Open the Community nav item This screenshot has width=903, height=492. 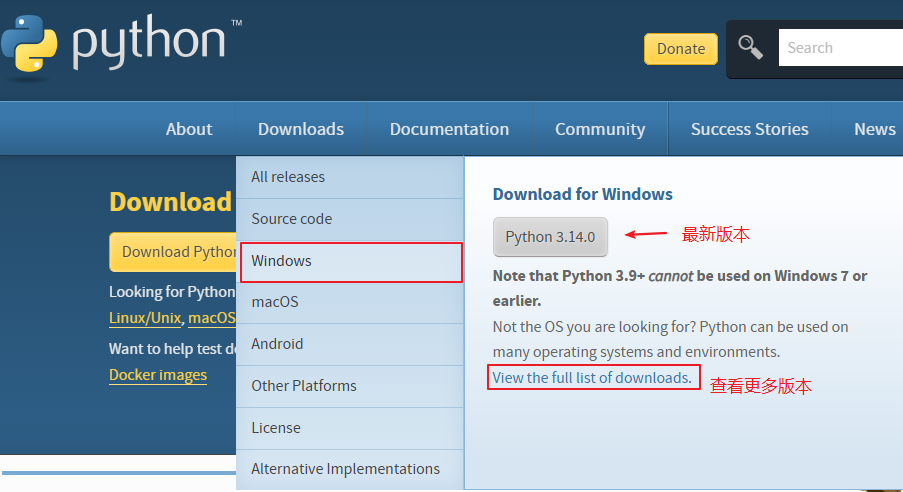coord(600,129)
